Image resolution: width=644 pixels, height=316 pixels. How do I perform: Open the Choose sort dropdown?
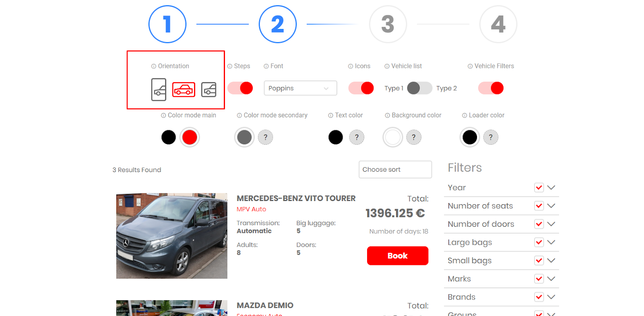point(395,170)
